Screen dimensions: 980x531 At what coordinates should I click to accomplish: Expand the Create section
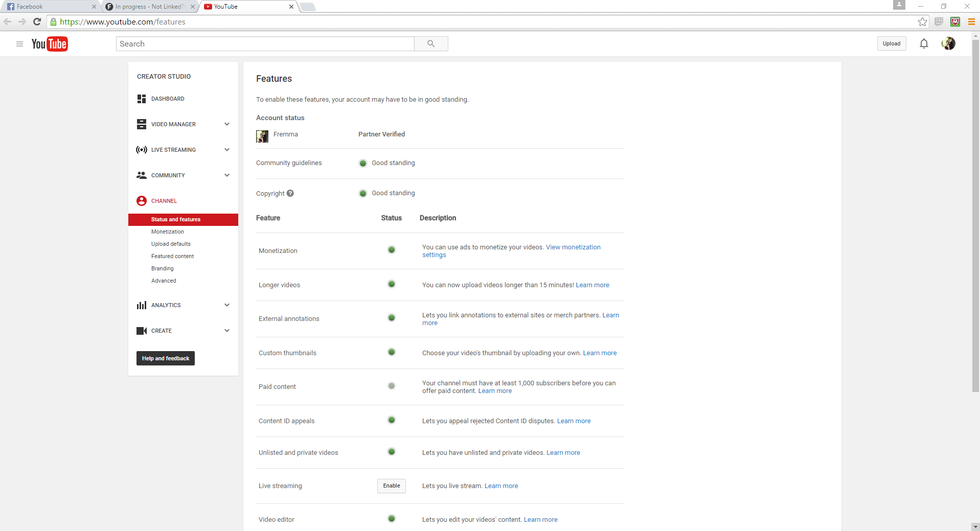point(227,331)
